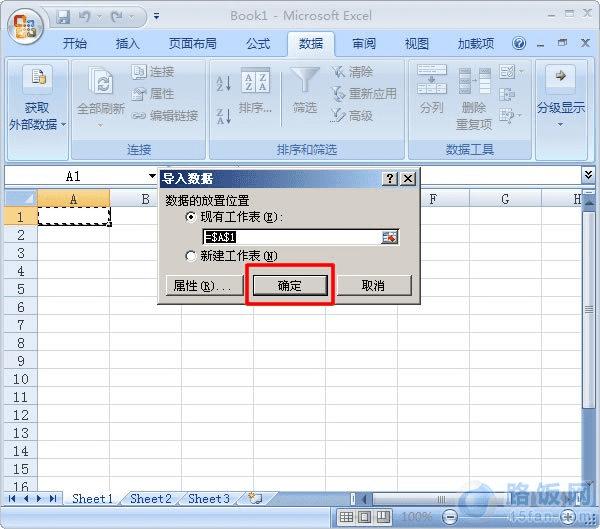Screen dimensions: 600x529
Task: Switch to Sheet3 tab
Action: 209,499
